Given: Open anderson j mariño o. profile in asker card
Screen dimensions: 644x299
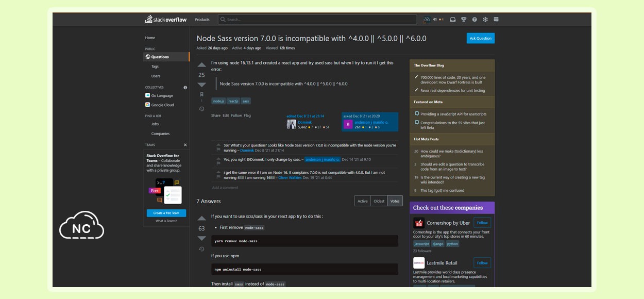Looking at the screenshot, I should tap(371, 122).
